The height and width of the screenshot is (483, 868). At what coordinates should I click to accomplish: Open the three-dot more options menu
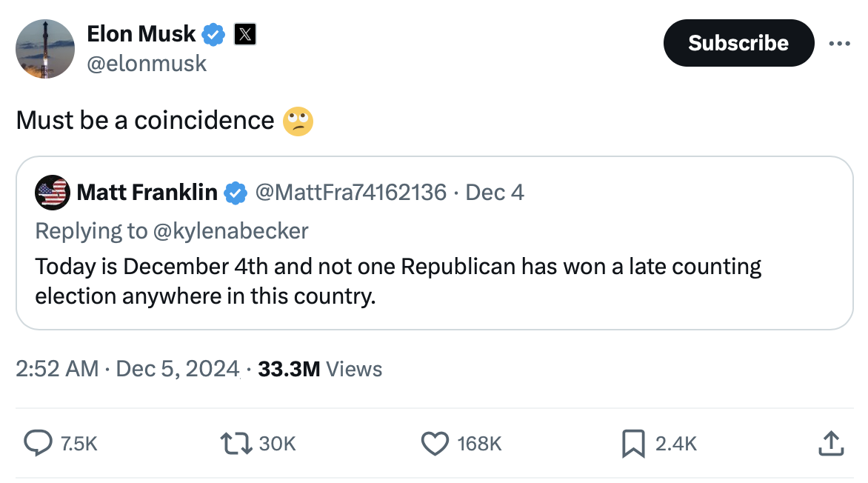pyautogui.click(x=840, y=44)
